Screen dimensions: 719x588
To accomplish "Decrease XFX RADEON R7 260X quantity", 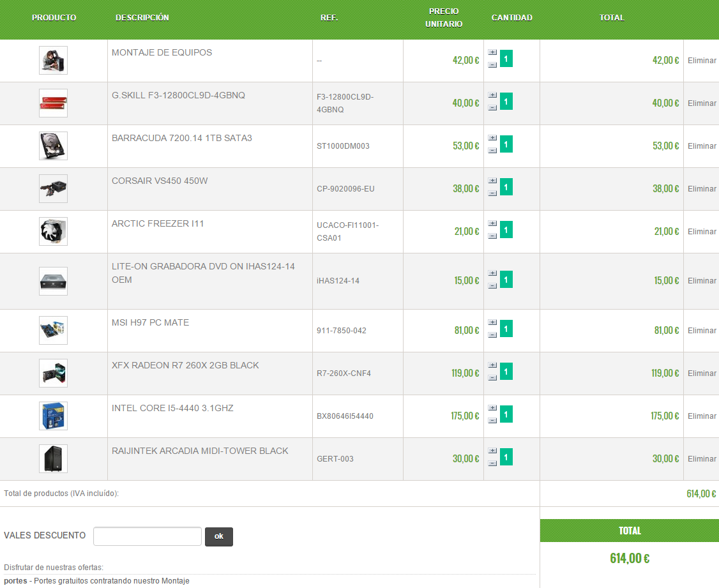I will [492, 378].
